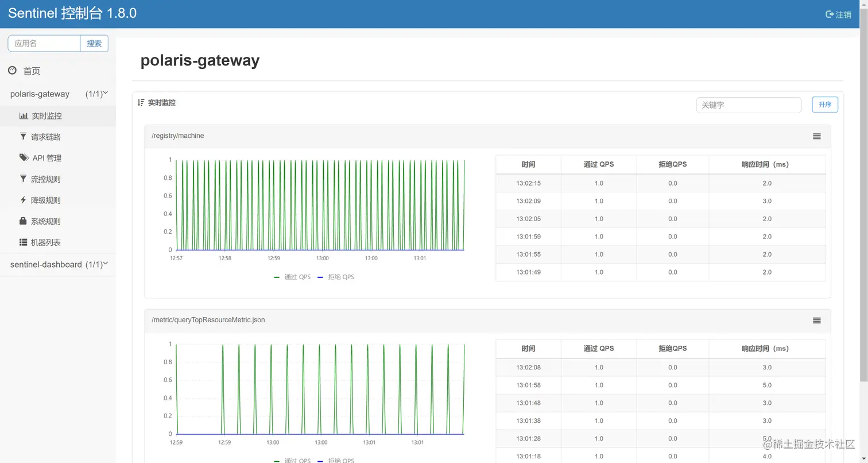Click the 13:02:05 time cell
Viewport: 868px width, 463px height.
point(528,219)
